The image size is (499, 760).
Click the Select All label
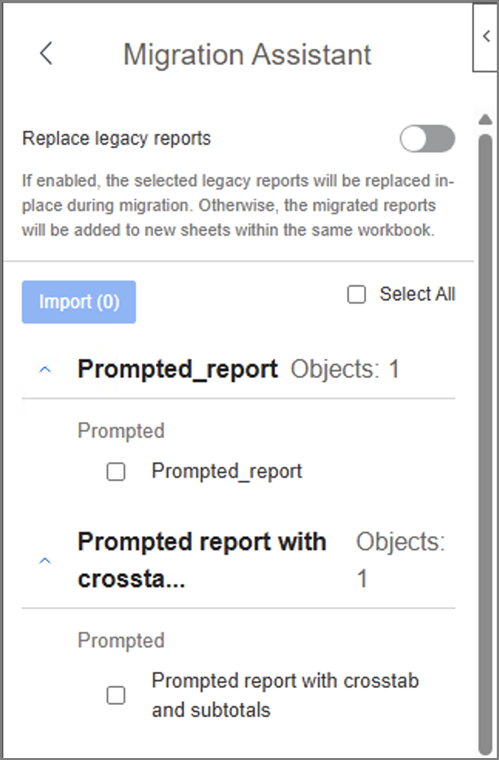coord(417,294)
